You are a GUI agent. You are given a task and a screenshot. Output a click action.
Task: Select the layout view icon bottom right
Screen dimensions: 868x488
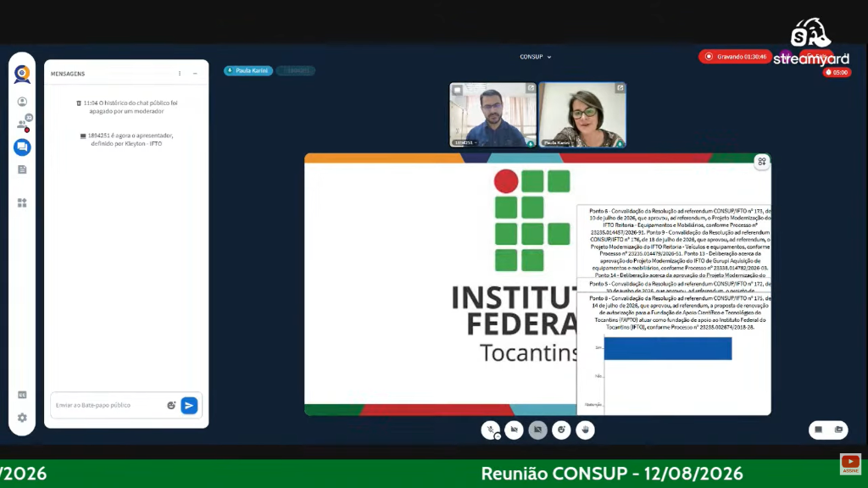coord(818,430)
